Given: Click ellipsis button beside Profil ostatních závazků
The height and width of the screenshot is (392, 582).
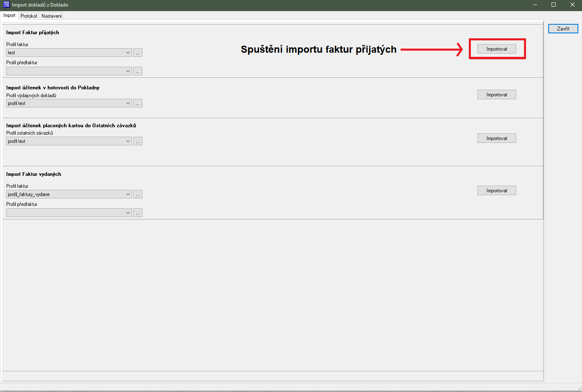Looking at the screenshot, I should click(137, 141).
